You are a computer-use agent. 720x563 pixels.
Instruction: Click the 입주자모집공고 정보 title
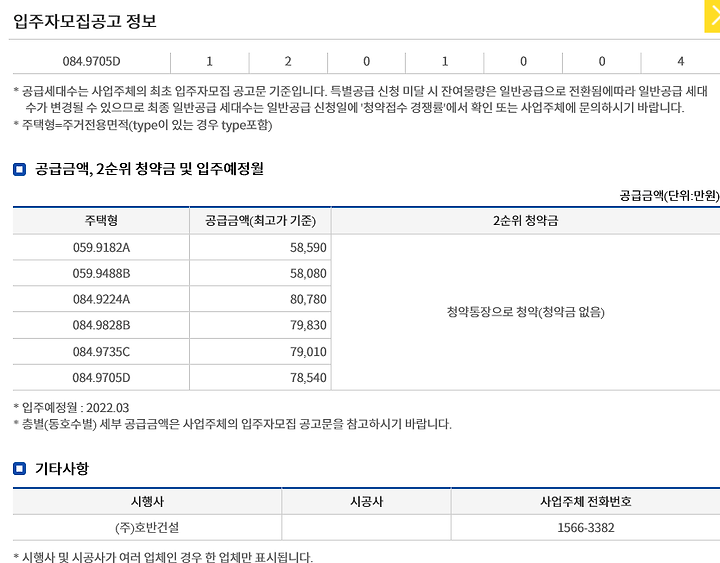85,21
